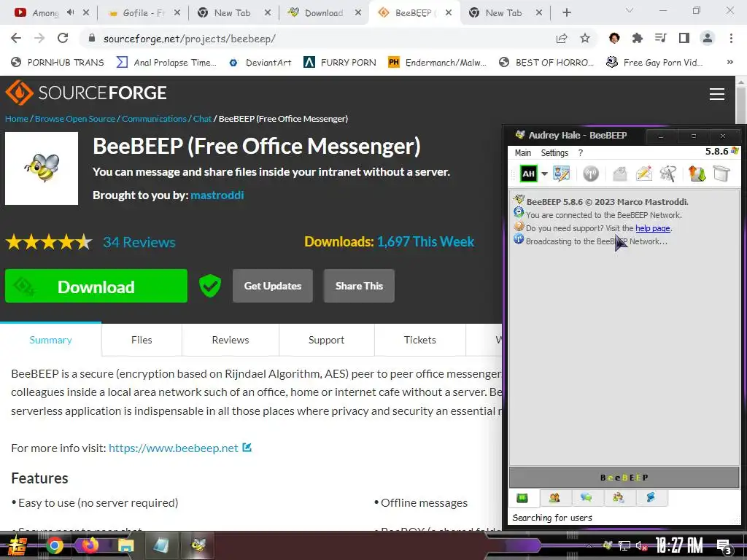Click the share page icon in address bar
The width and height of the screenshot is (747, 560).
(562, 39)
